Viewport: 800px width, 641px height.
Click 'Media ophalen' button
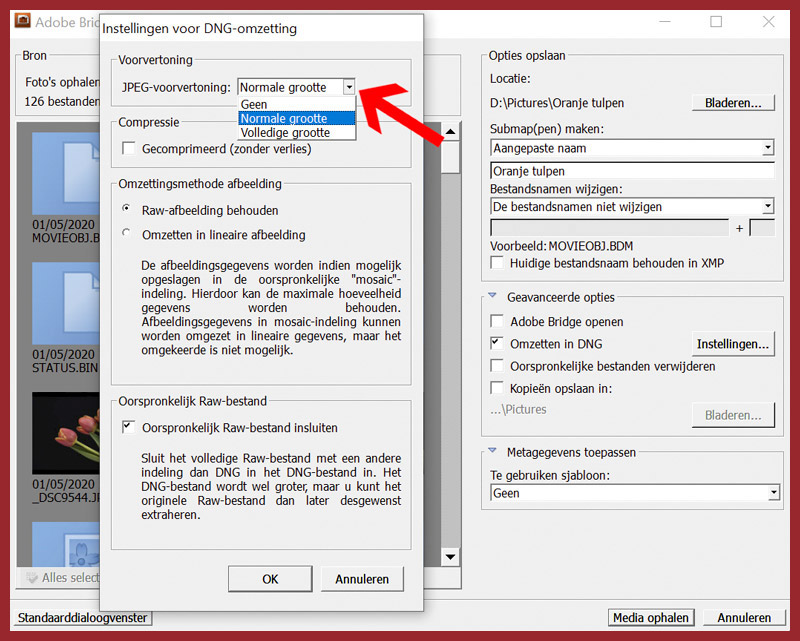pyautogui.click(x=651, y=618)
